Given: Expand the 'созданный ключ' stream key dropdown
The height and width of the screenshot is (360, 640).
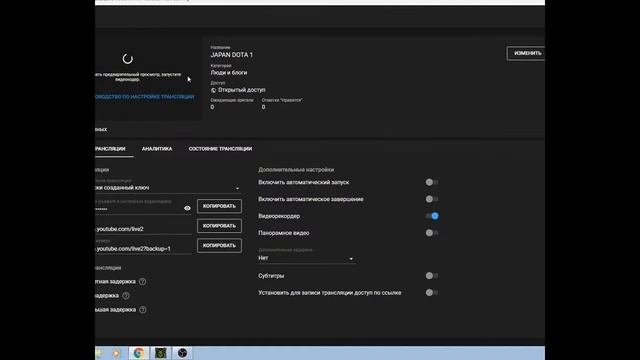Looking at the screenshot, I should pyautogui.click(x=168, y=188).
